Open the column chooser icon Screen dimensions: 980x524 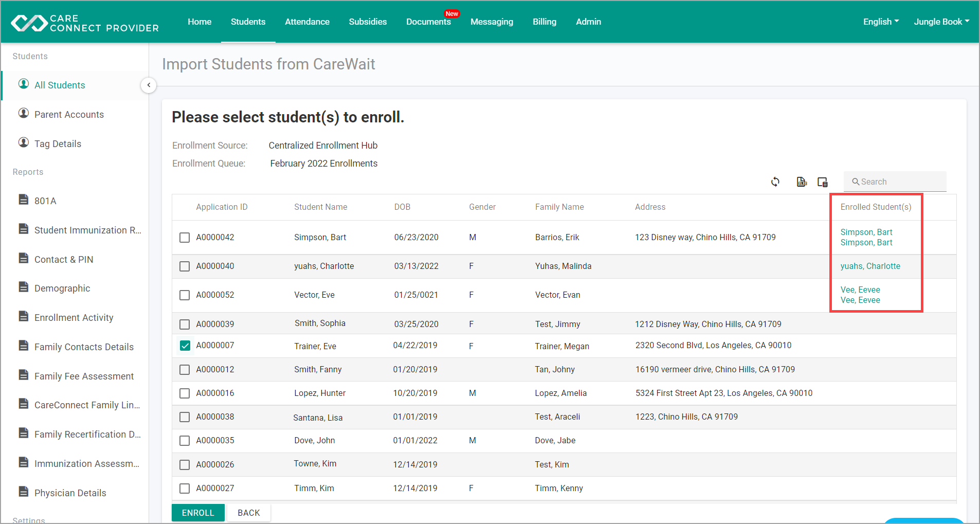[823, 182]
